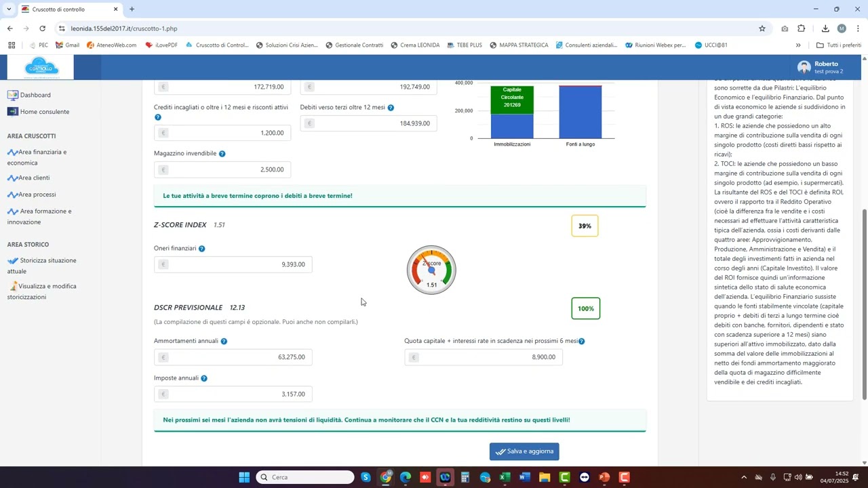Click help icon next to Debiti verso terzi

pos(391,108)
